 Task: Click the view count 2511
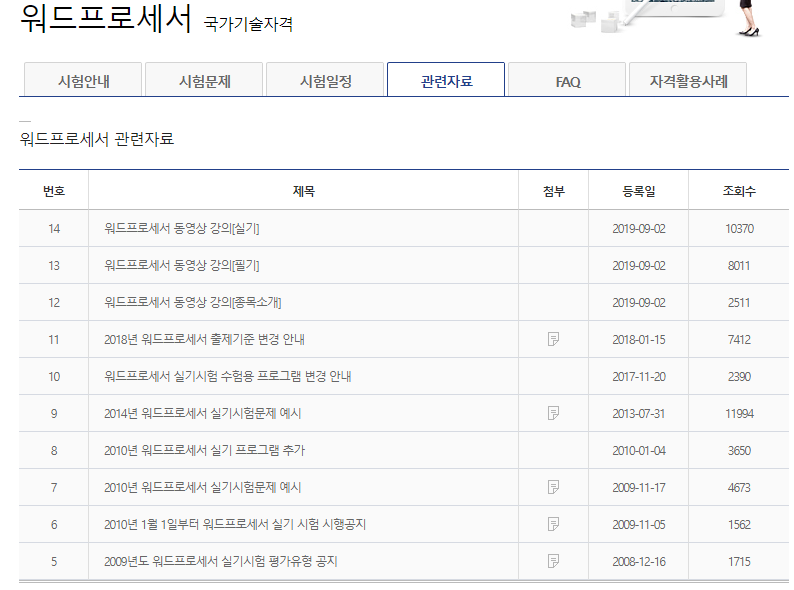[739, 303]
